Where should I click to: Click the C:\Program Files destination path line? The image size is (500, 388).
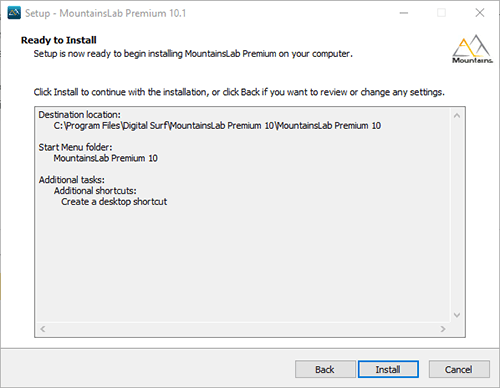217,126
